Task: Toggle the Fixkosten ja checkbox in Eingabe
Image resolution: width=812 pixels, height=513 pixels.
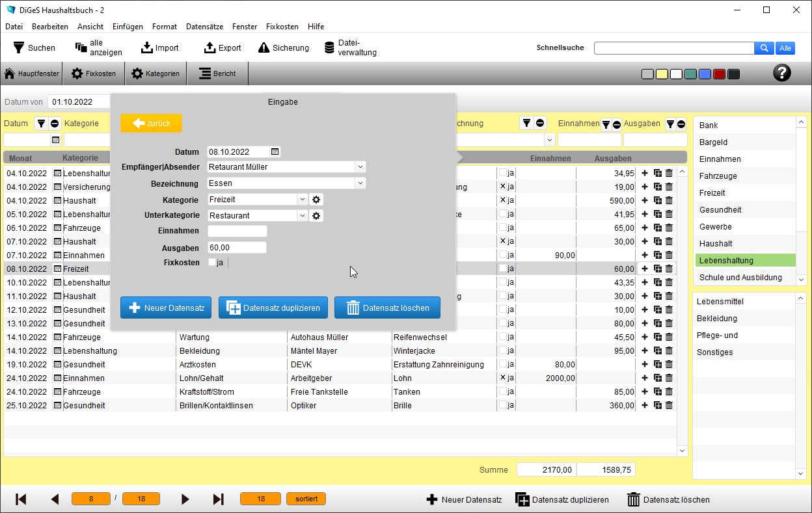Action: [212, 263]
